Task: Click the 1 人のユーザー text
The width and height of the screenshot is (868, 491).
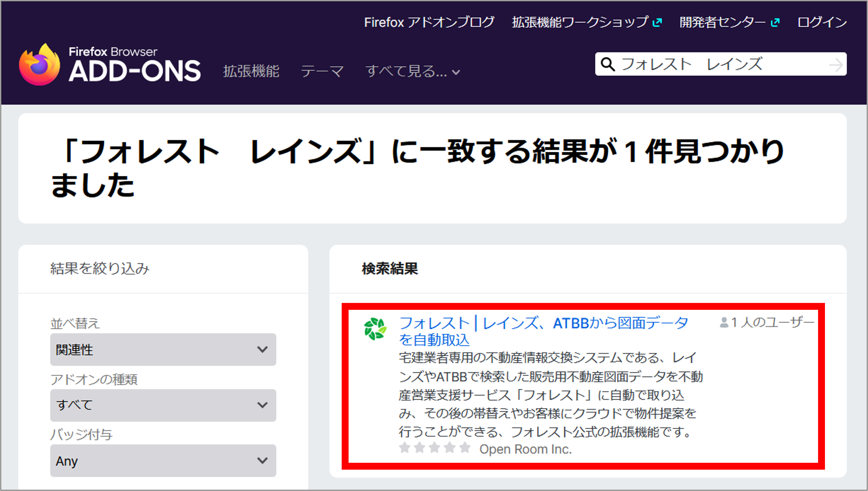Action: 772,322
